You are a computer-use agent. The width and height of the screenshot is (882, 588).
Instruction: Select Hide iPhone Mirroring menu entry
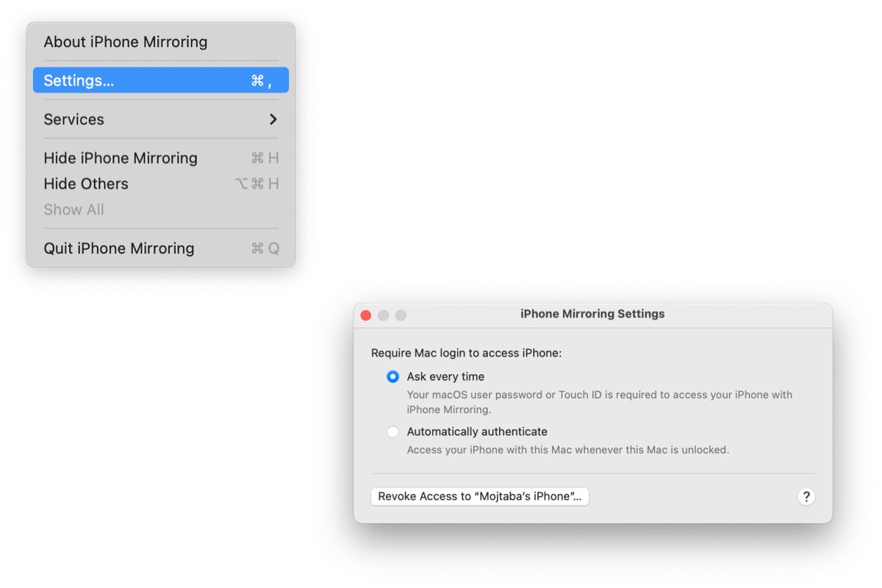160,158
